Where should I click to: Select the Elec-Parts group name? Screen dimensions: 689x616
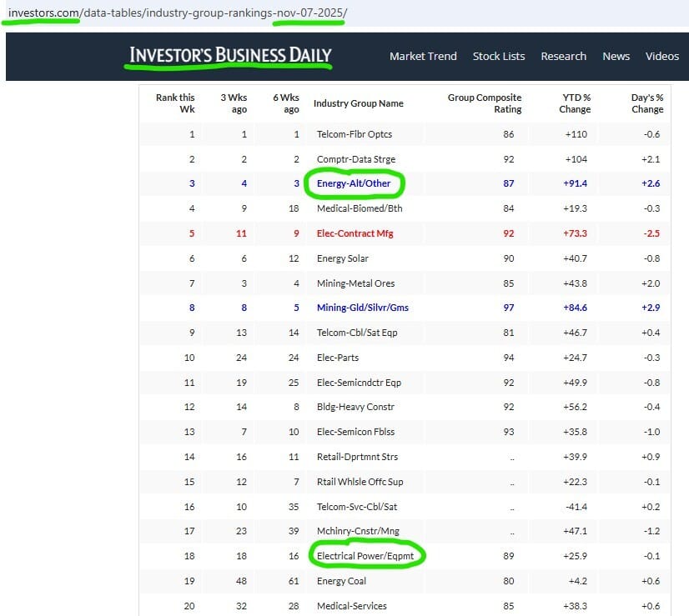point(338,358)
